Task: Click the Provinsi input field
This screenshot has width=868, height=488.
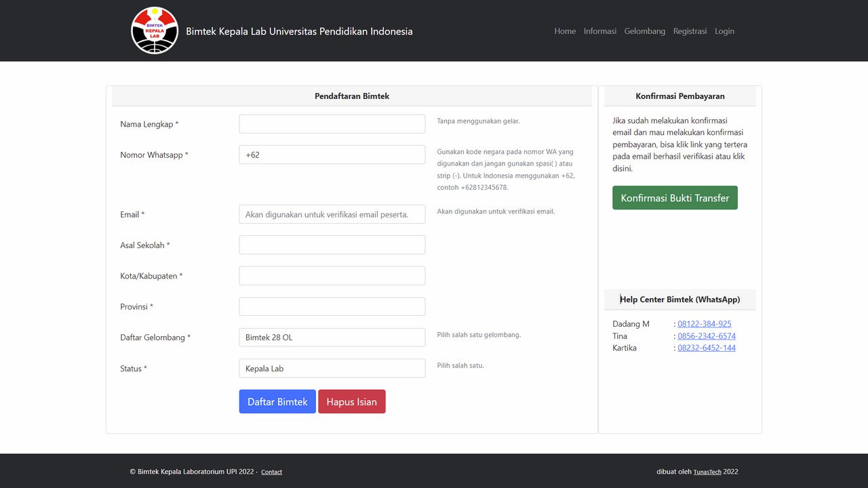Action: [x=332, y=306]
